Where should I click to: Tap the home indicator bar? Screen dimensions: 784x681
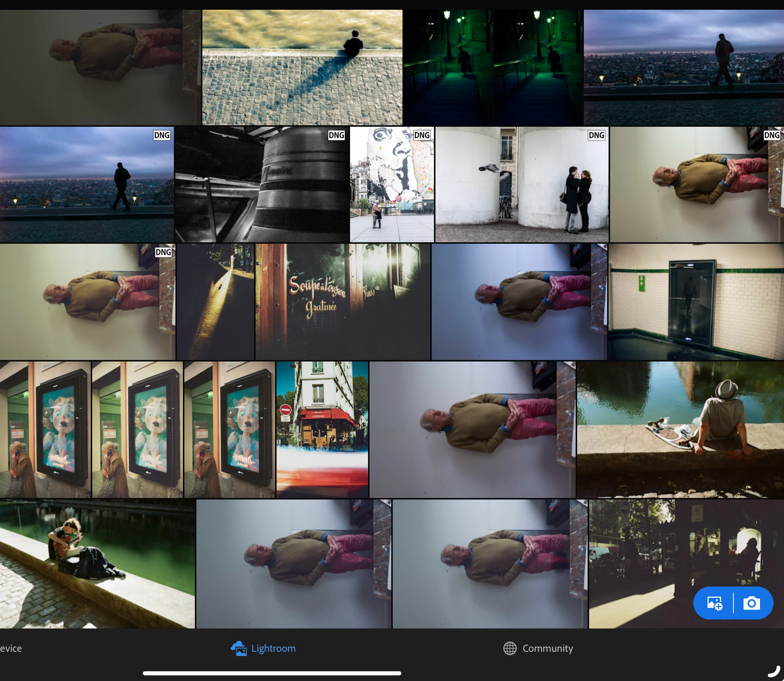(272, 673)
